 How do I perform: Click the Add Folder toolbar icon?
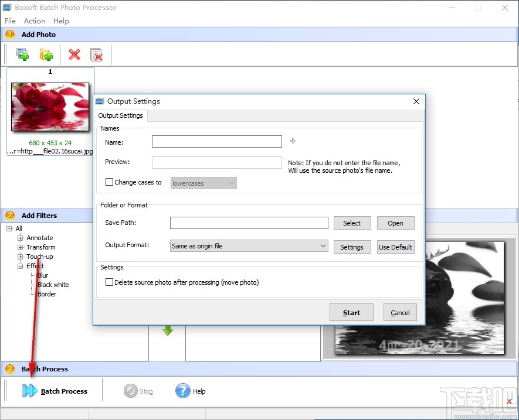[47, 54]
